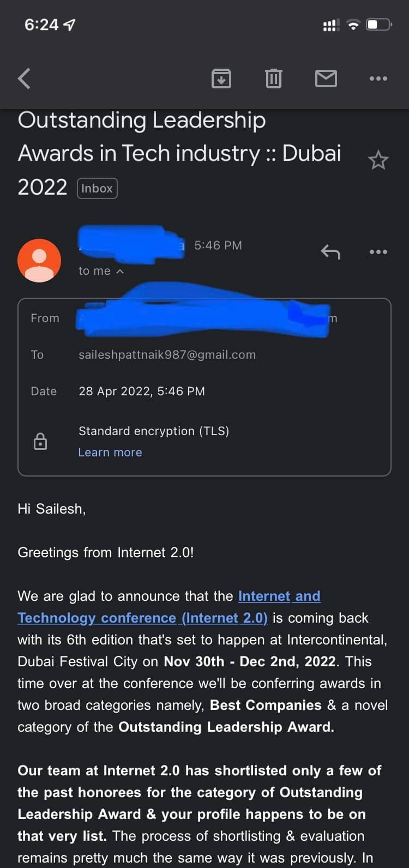Tap the Inbox label tag

click(x=97, y=188)
